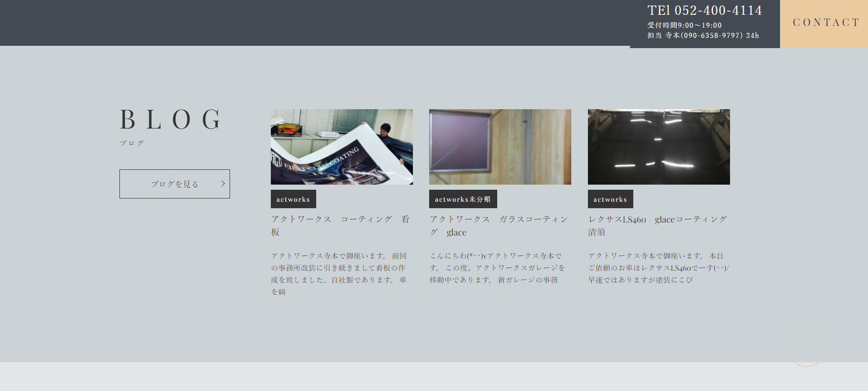The height and width of the screenshot is (391, 868).
Task: Select actworks tag under signboard post
Action: pyautogui.click(x=293, y=199)
